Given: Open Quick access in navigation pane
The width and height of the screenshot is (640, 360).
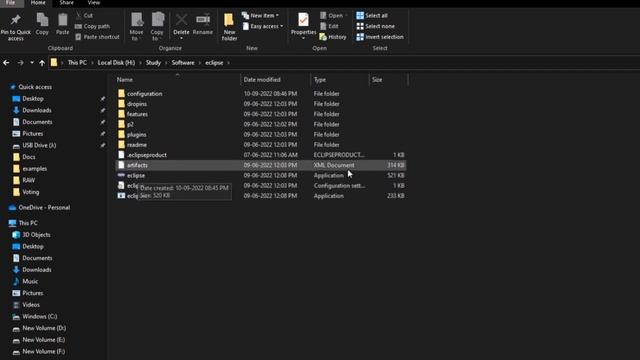Looking at the screenshot, I should click(x=35, y=87).
